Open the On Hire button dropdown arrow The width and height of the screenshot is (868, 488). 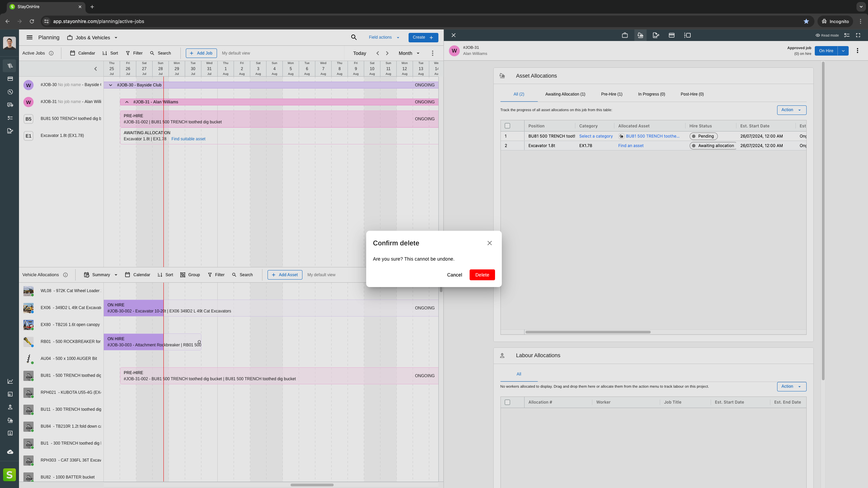(843, 51)
